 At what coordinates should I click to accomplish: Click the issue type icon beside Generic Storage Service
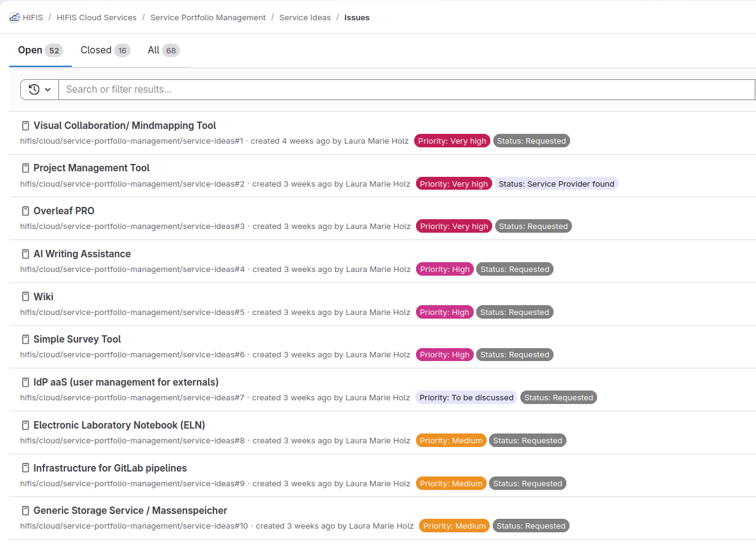tap(25, 510)
